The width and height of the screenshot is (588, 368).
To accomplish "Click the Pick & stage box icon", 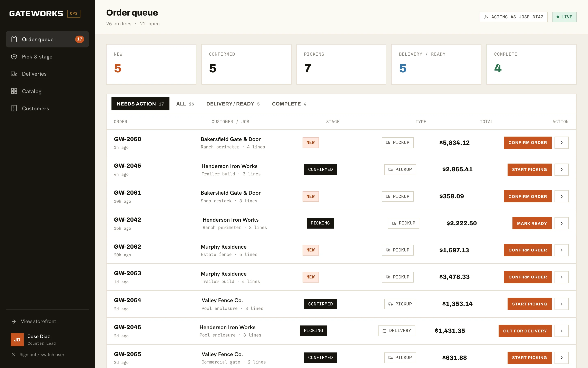I will 14,56.
